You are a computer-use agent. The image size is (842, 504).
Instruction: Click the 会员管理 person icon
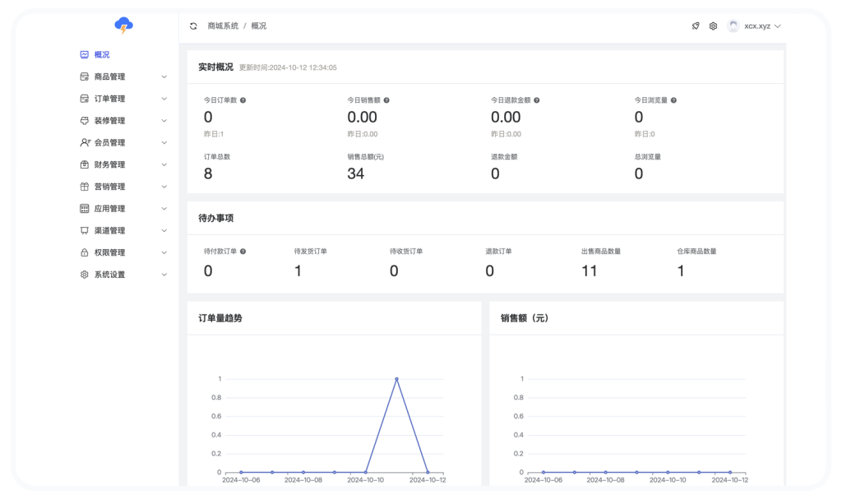[85, 143]
